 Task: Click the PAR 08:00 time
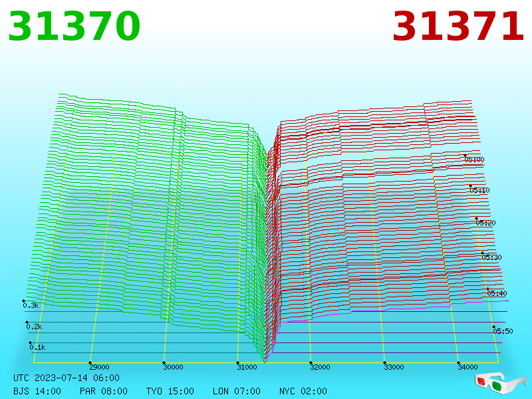(104, 391)
